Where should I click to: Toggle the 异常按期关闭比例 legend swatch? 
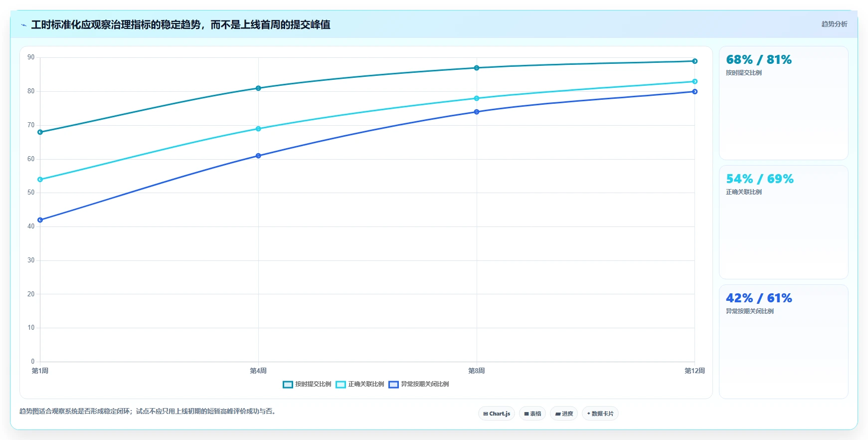tap(393, 385)
